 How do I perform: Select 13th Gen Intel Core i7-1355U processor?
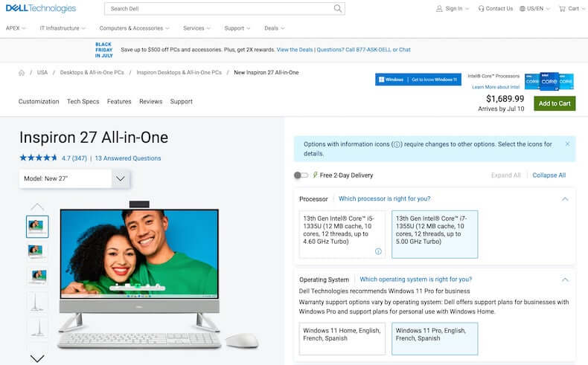coord(435,234)
